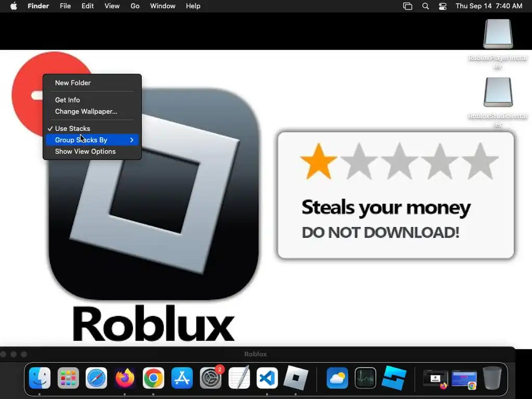Image resolution: width=532 pixels, height=399 pixels.
Task: Launch Roblox Studio from the Dock
Action: point(394,378)
